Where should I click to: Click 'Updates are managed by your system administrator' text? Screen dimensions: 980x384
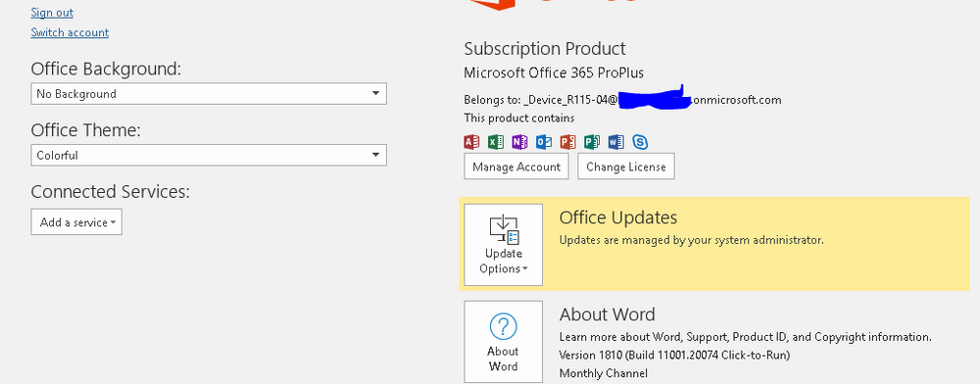(x=691, y=240)
